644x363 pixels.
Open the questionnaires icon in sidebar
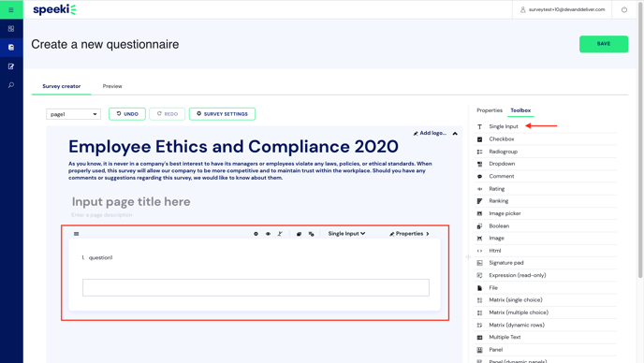(x=11, y=47)
